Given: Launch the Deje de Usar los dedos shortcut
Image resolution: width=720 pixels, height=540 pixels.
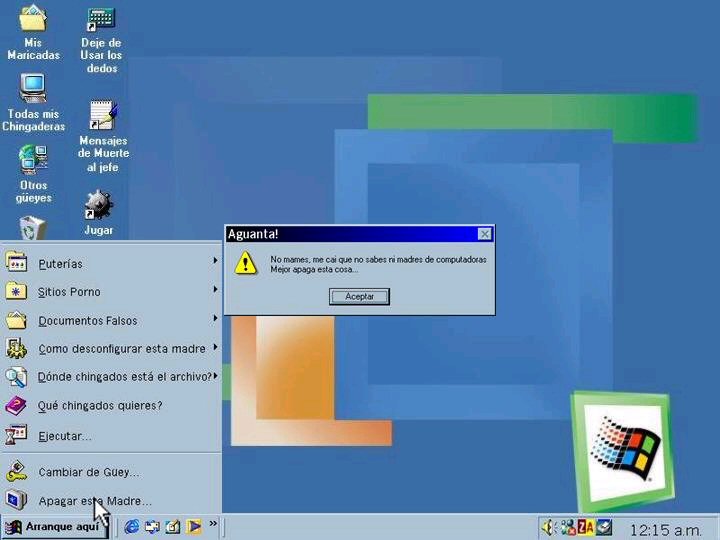Looking at the screenshot, I should point(101,20).
